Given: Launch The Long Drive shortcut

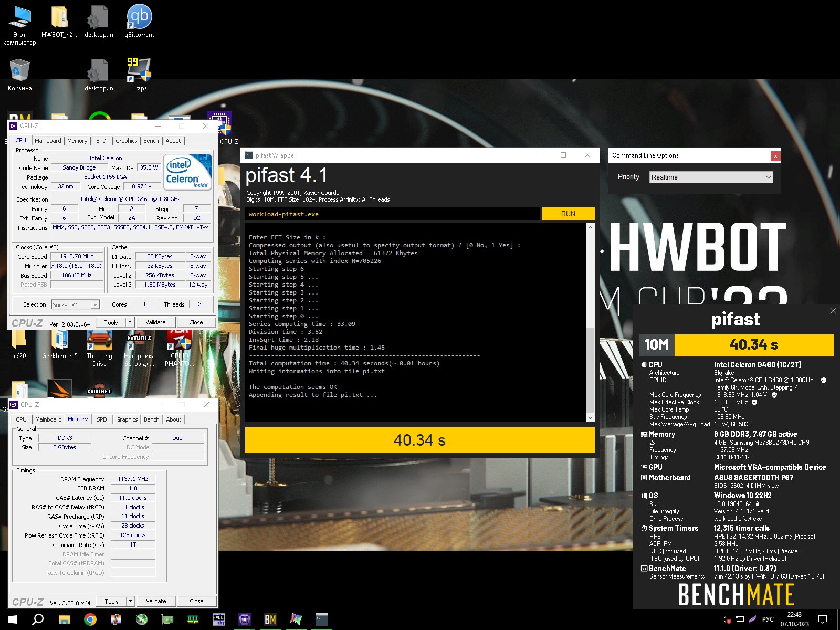Looking at the screenshot, I should pyautogui.click(x=99, y=349).
